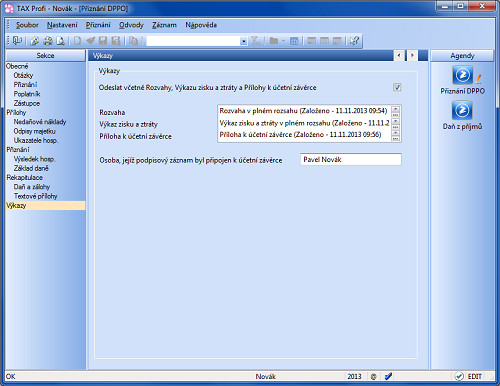The height and width of the screenshot is (386, 500).
Task: Select Nedaňové náklady in section tree
Action: click(x=40, y=122)
